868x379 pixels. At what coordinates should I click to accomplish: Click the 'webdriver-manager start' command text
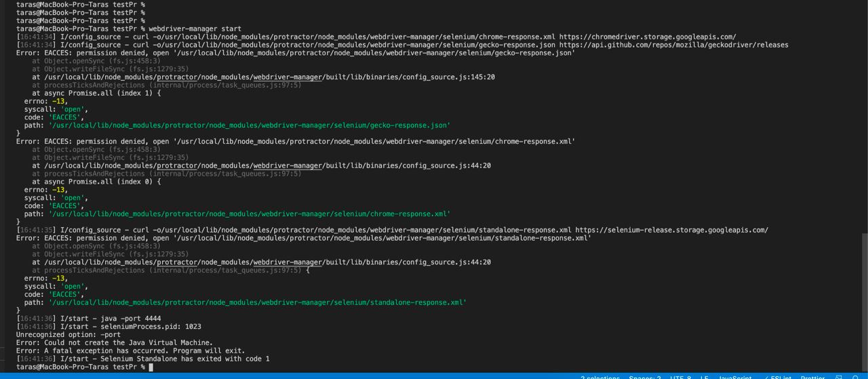pyautogui.click(x=195, y=28)
